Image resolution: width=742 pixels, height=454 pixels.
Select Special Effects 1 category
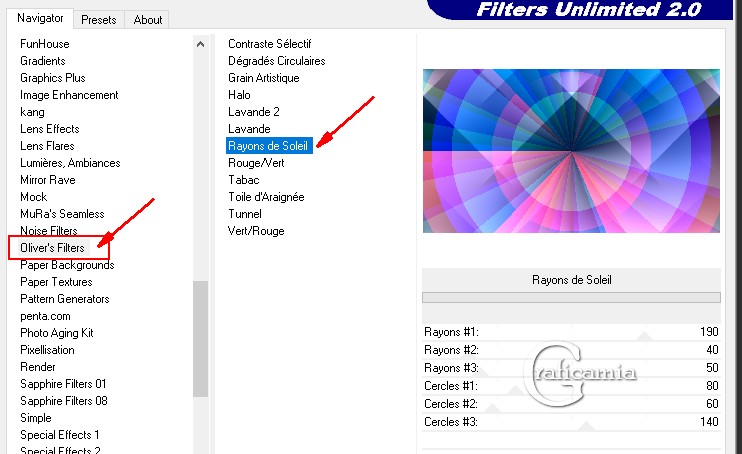point(60,435)
